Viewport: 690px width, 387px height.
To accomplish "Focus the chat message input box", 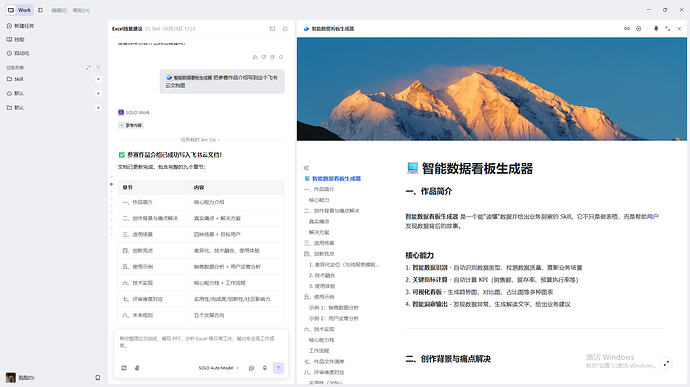I will 201,342.
